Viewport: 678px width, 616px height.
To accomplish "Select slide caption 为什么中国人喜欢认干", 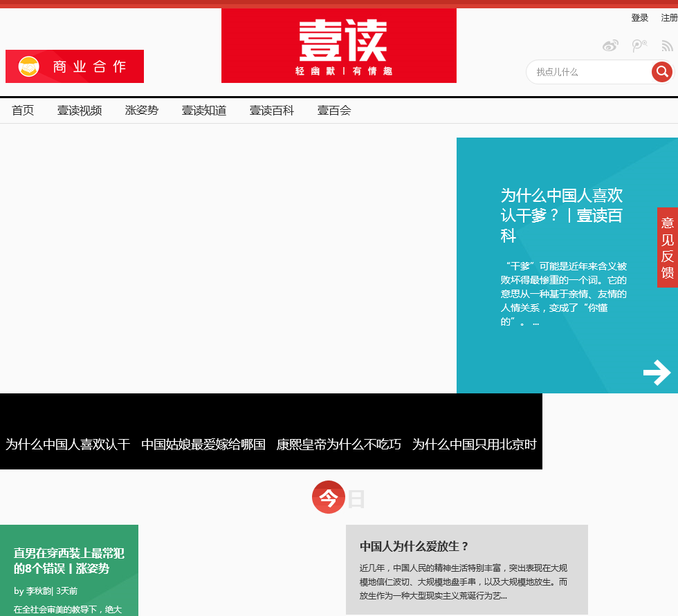I will point(68,444).
